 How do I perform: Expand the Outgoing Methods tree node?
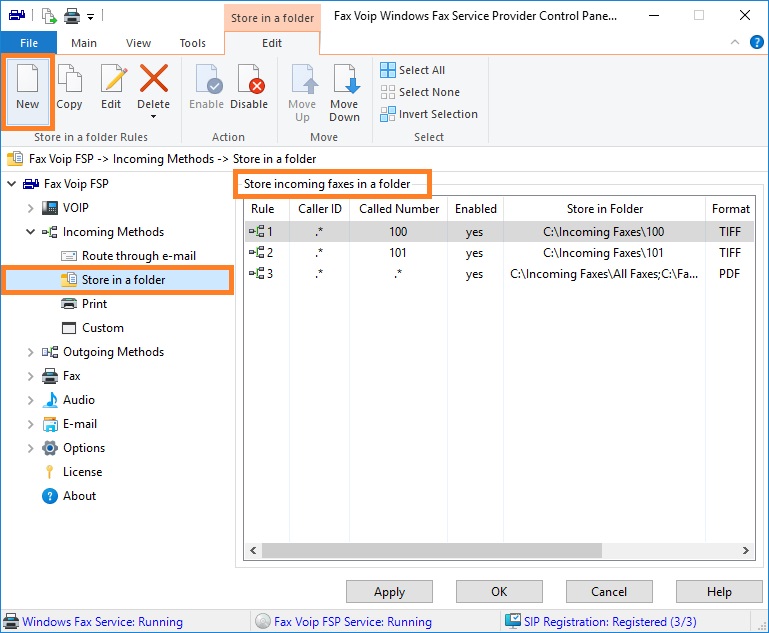tap(30, 352)
